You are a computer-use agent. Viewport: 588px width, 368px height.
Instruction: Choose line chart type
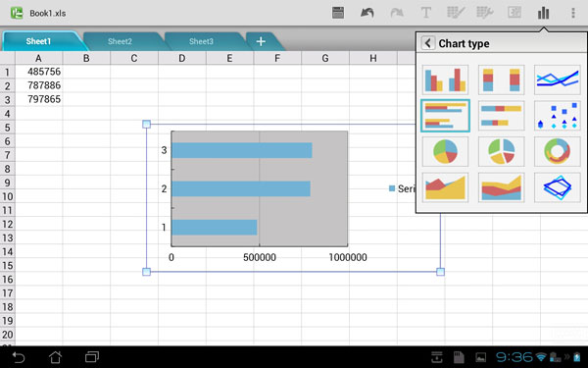point(558,79)
